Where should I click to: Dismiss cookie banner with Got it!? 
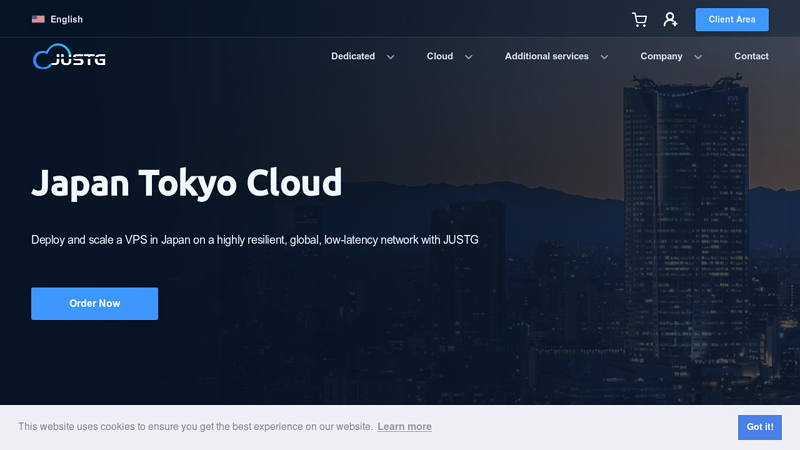[x=760, y=427]
